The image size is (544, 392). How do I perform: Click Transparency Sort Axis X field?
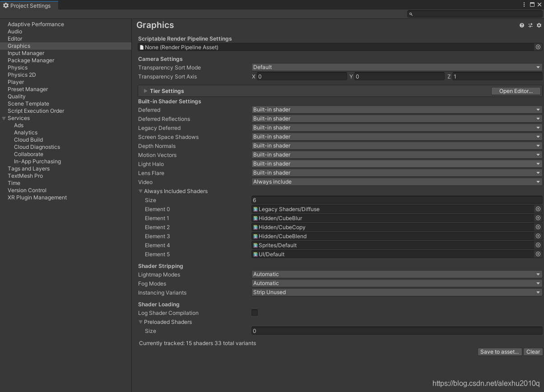click(x=302, y=77)
